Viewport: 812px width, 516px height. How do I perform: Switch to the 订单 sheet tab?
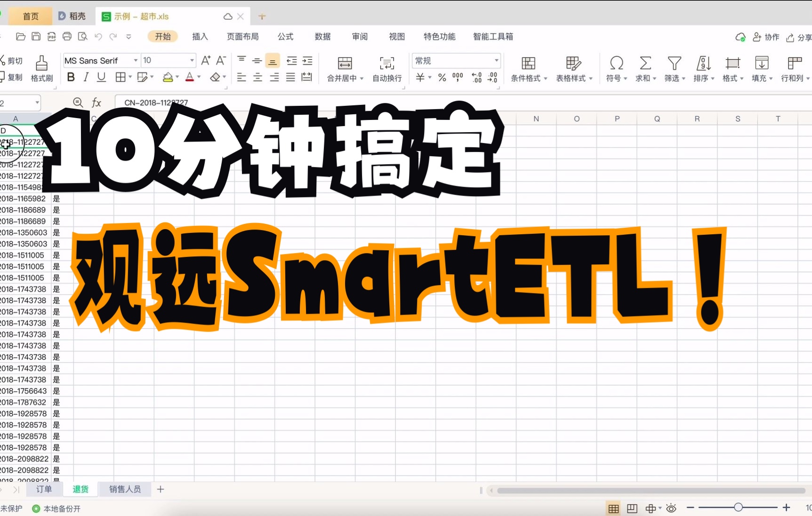pos(44,489)
